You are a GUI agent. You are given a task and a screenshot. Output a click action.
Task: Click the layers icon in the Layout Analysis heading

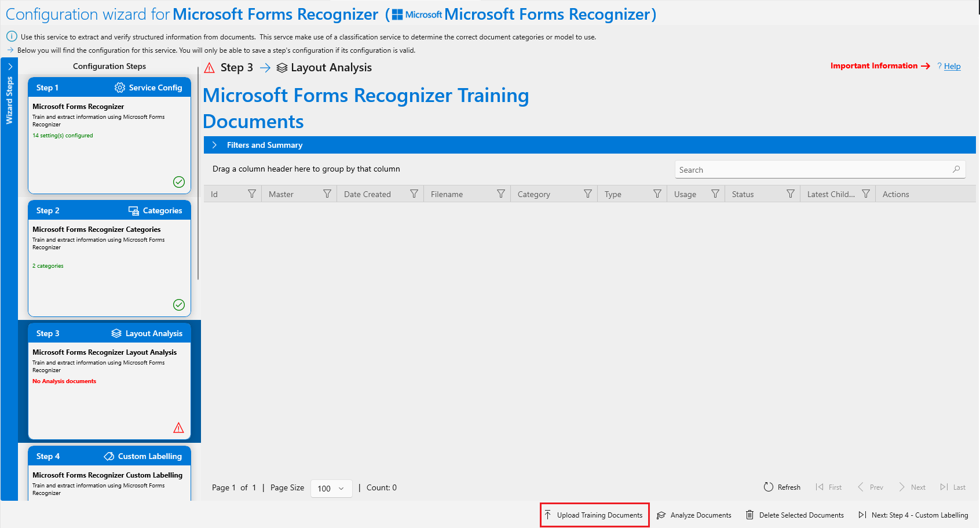(282, 68)
